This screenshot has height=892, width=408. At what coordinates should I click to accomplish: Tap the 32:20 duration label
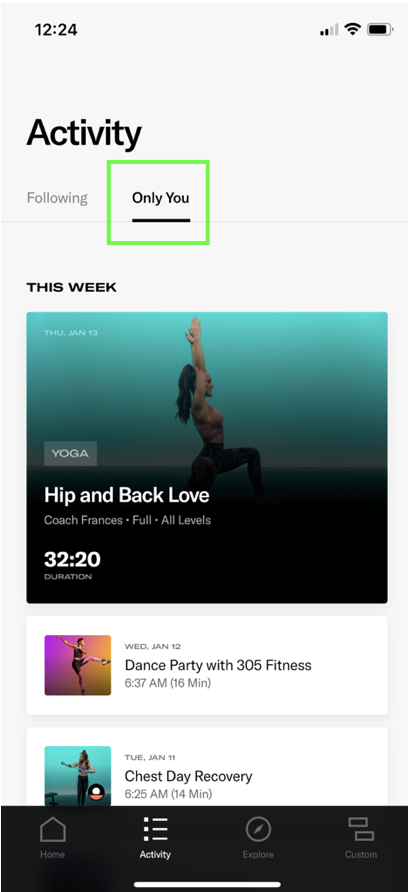72,560
